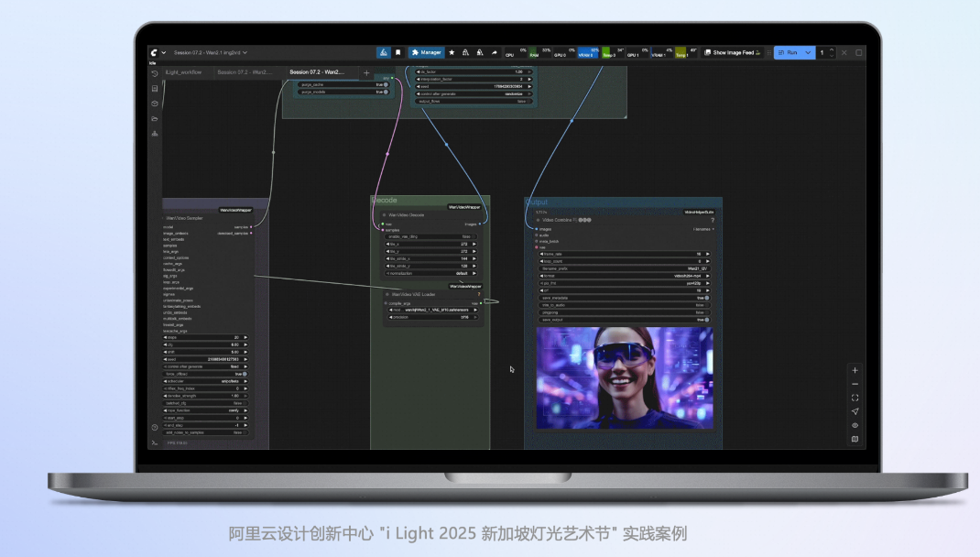Open the history/queue sidebar icon
Viewport: 980px width, 557px height.
click(155, 74)
